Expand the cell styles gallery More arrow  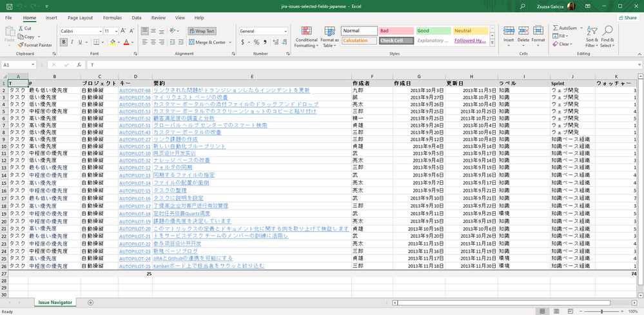492,43
